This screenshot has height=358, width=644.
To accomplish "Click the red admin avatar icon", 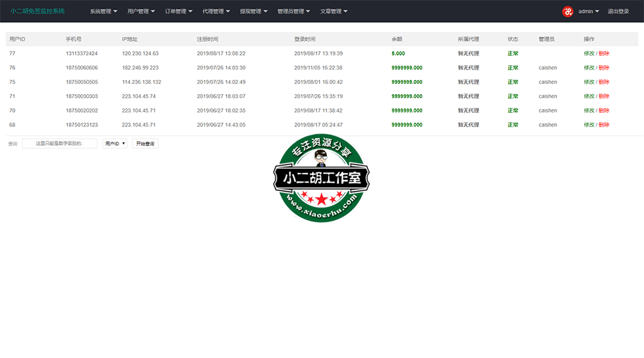I will pos(567,11).
